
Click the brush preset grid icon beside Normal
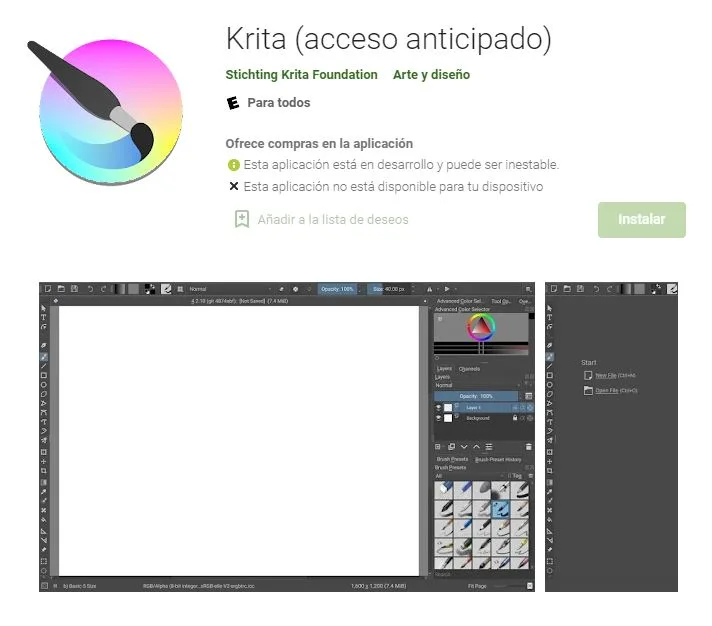[180, 289]
